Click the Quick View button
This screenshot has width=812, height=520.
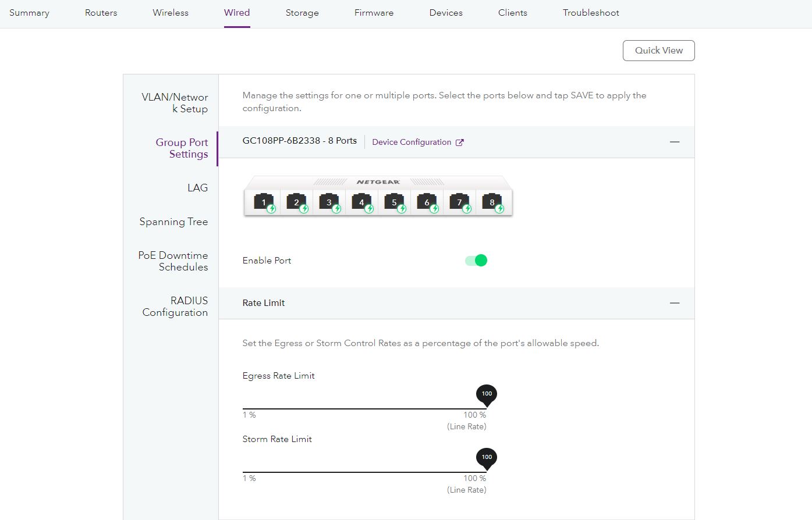coord(658,51)
